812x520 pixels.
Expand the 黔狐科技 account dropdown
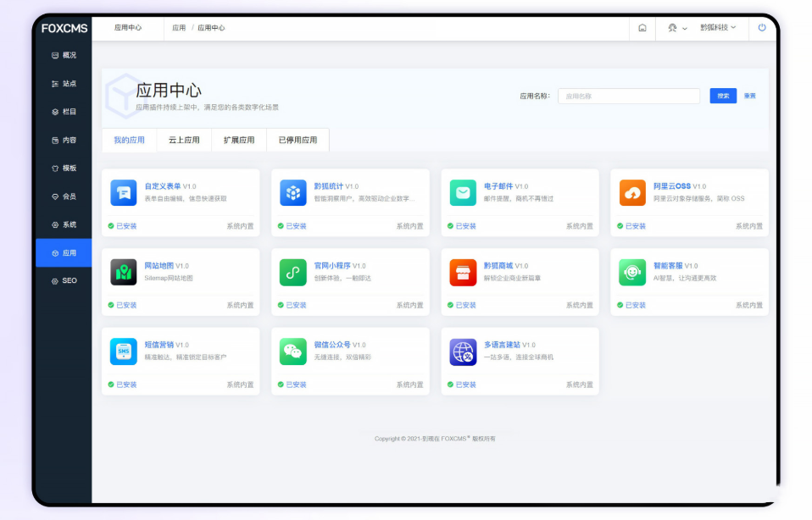pos(718,28)
